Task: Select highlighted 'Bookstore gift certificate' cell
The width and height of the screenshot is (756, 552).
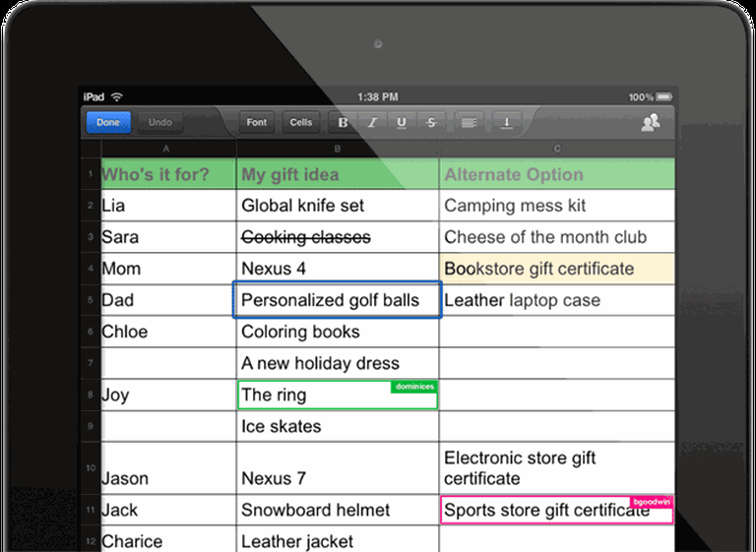Action: point(557,269)
